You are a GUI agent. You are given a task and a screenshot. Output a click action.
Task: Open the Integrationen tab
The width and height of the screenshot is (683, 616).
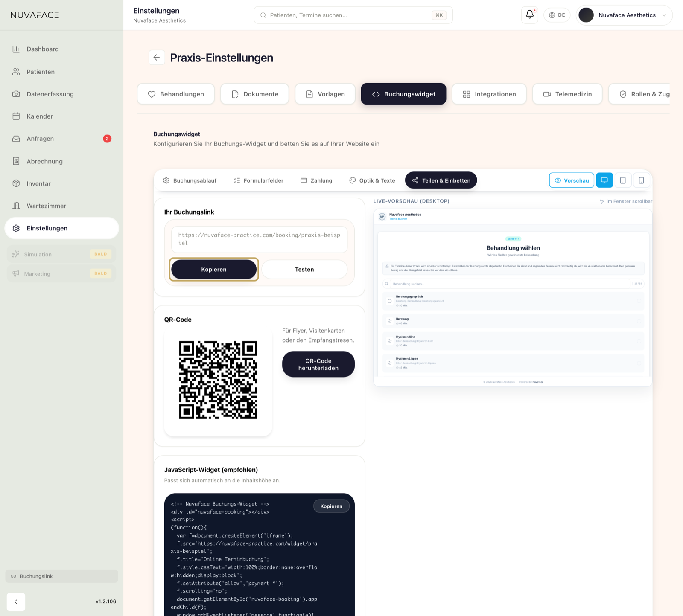489,94
